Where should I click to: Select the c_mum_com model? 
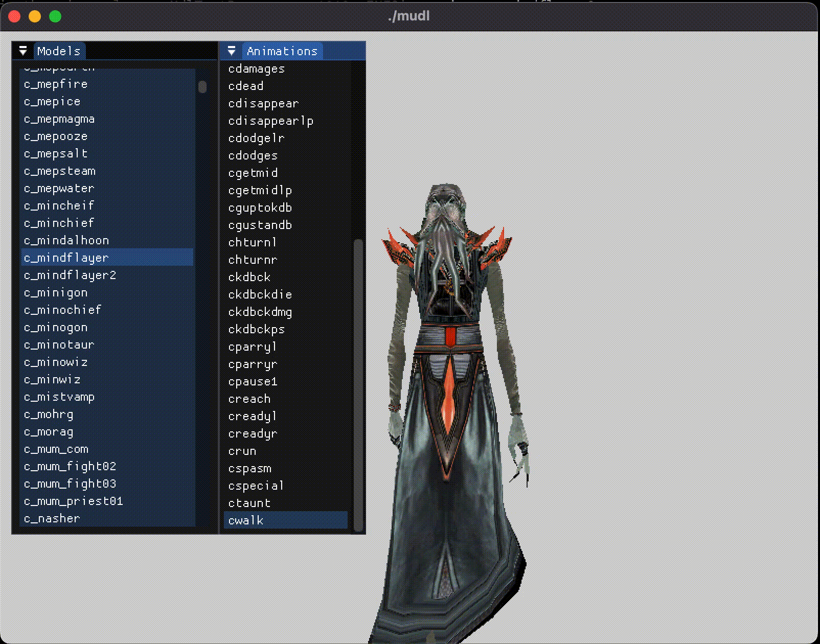point(107,449)
